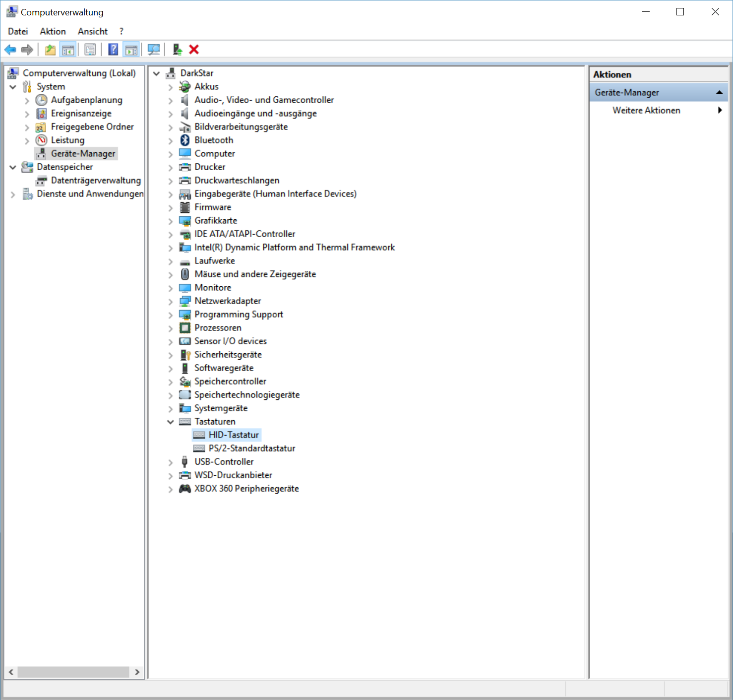The image size is (733, 700).
Task: Open the Properties toolbar icon
Action: [90, 50]
